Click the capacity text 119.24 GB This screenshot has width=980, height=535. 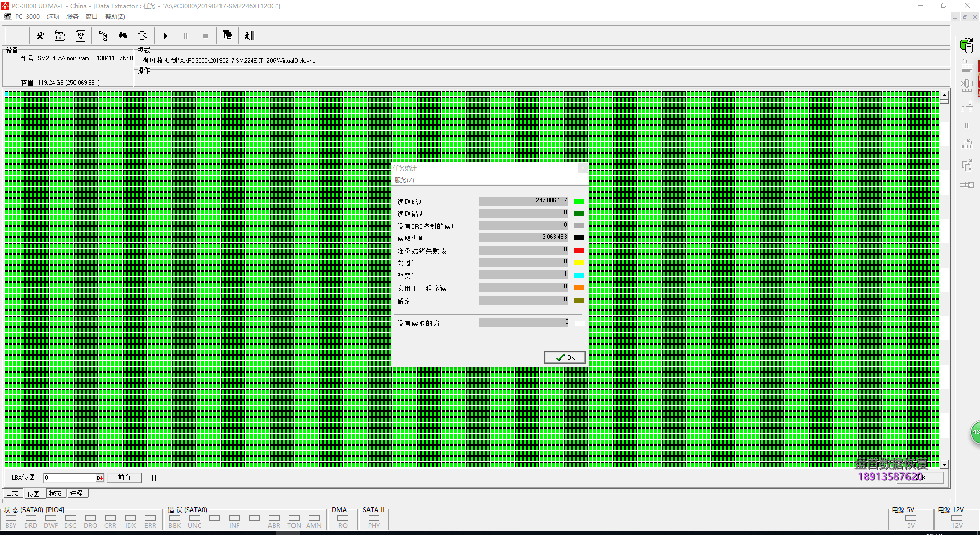(x=68, y=83)
